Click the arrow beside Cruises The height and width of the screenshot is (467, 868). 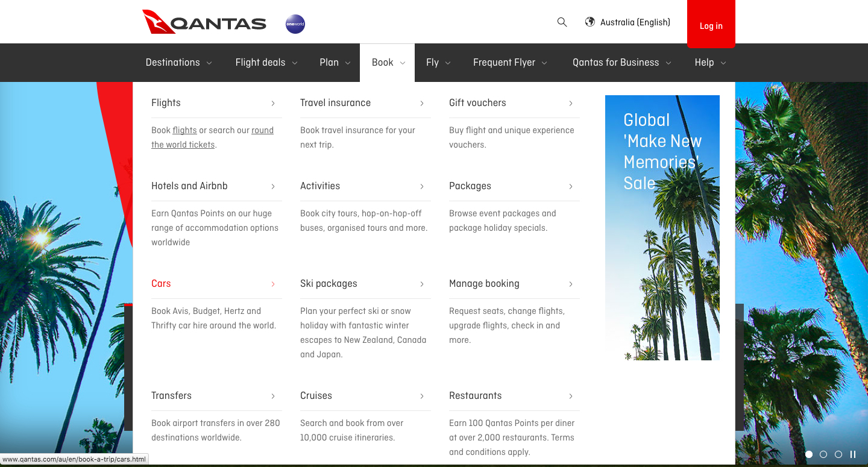click(422, 396)
